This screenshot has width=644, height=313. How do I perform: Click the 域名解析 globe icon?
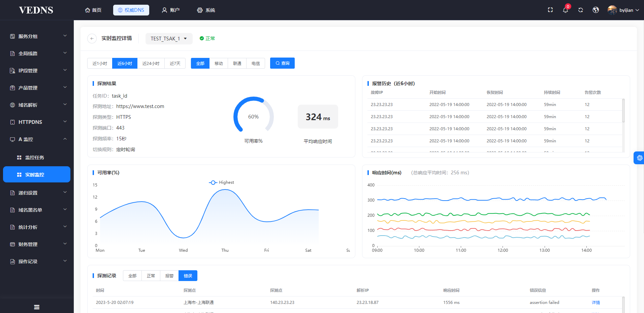tap(12, 105)
